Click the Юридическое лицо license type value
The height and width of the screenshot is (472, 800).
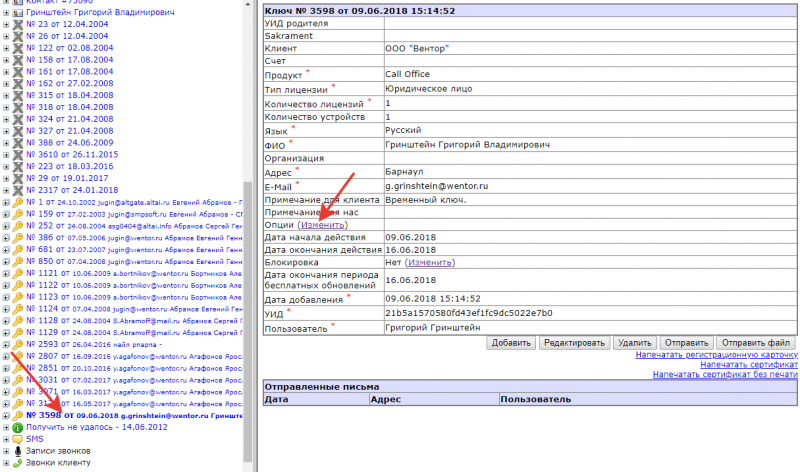(429, 89)
